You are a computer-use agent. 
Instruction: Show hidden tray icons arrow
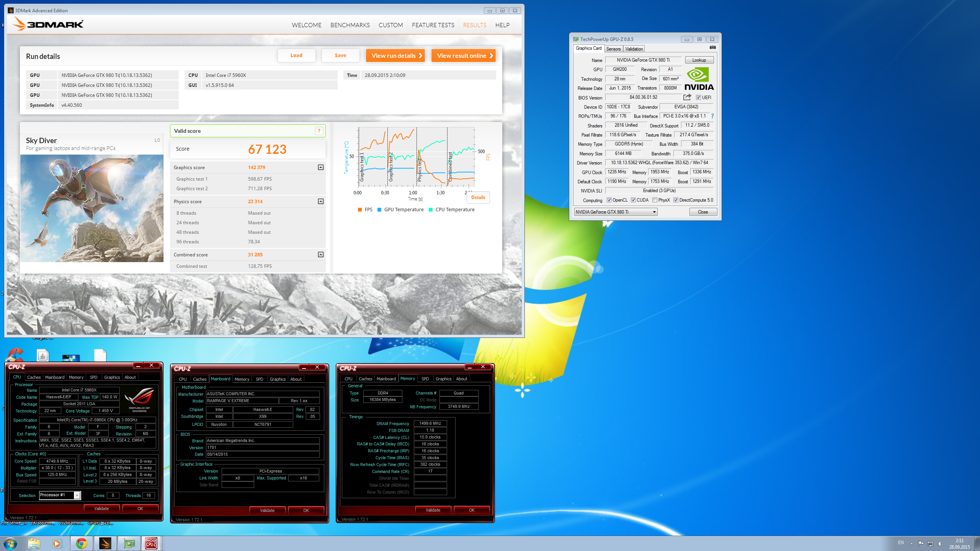point(911,543)
